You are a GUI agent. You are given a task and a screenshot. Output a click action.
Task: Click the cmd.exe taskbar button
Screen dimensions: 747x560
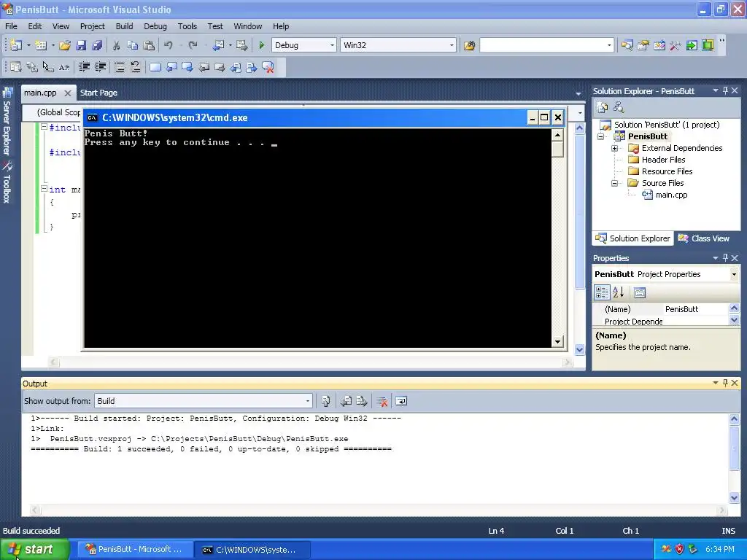coord(253,550)
